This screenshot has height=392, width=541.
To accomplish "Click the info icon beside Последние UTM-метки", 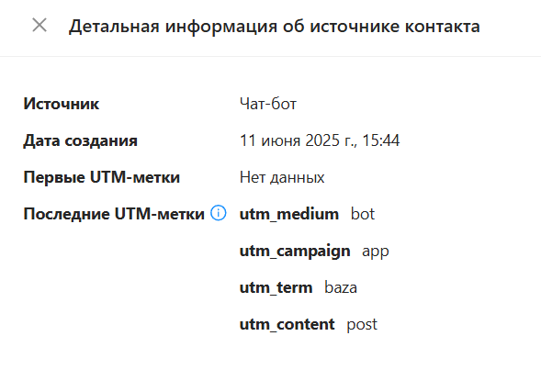I will [x=218, y=213].
